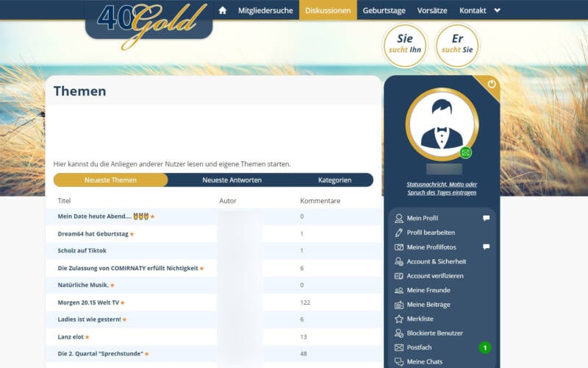Click the Titel column header

64,201
